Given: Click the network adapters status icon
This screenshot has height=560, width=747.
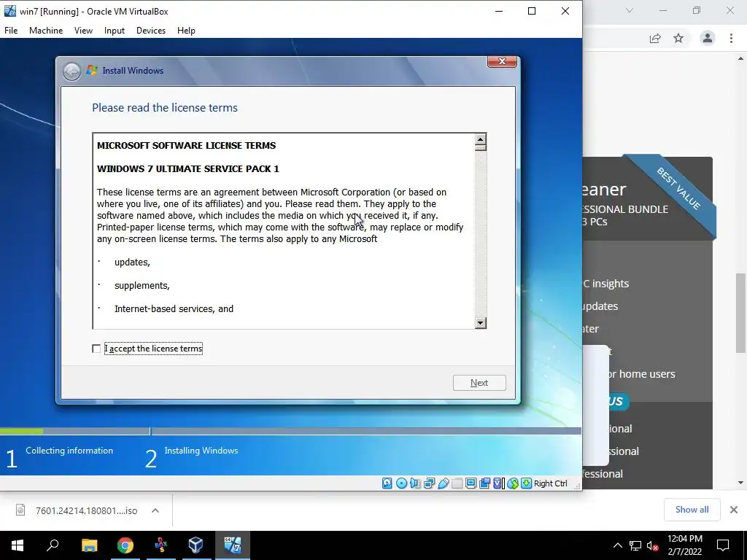Looking at the screenshot, I should (429, 483).
